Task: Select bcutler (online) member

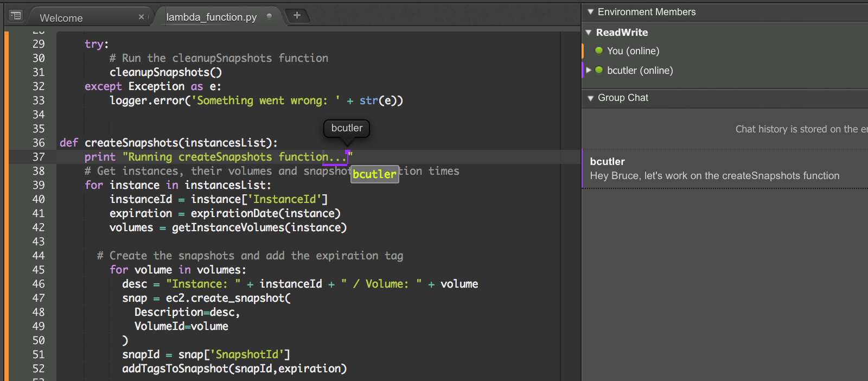Action: click(x=640, y=71)
